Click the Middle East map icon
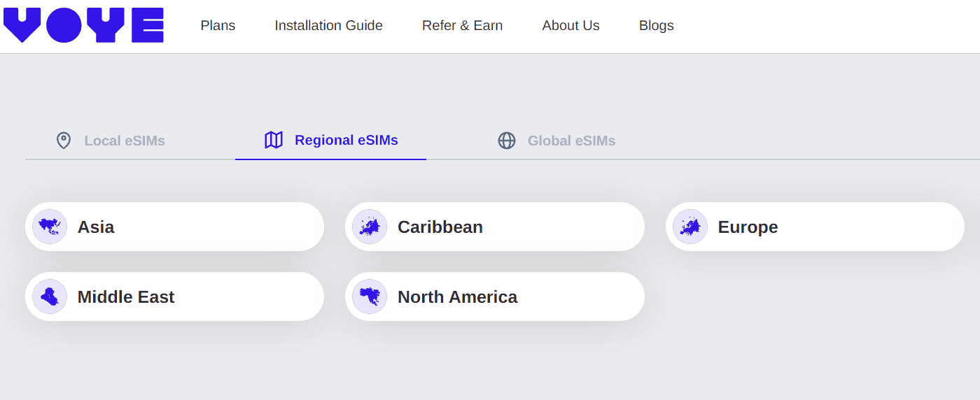This screenshot has width=980, height=400. pos(50,297)
